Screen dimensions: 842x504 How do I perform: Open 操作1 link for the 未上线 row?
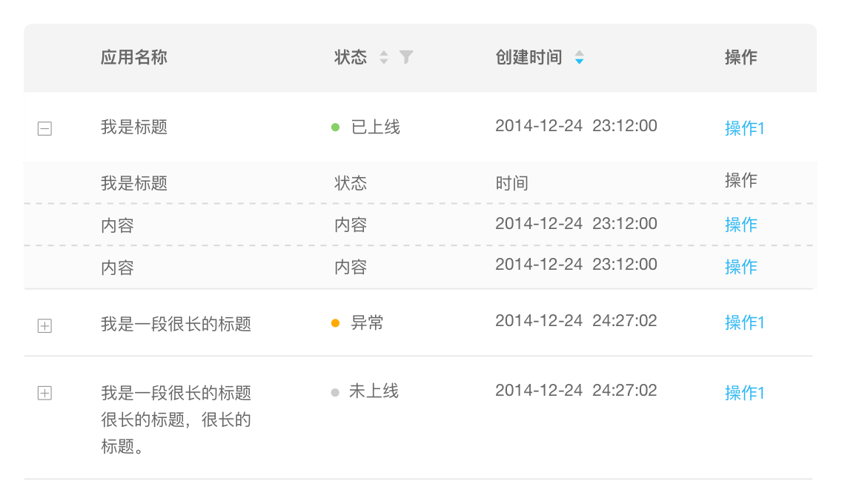[x=744, y=393]
